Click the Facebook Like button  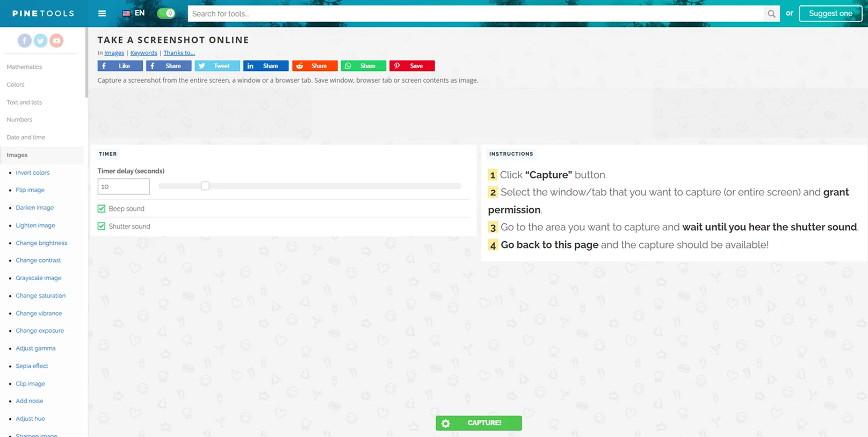click(x=120, y=66)
